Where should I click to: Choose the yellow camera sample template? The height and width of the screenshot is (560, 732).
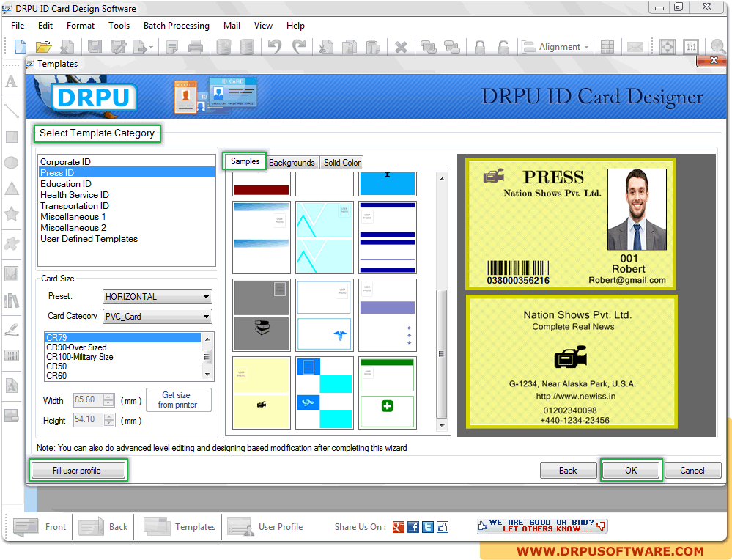click(x=262, y=393)
